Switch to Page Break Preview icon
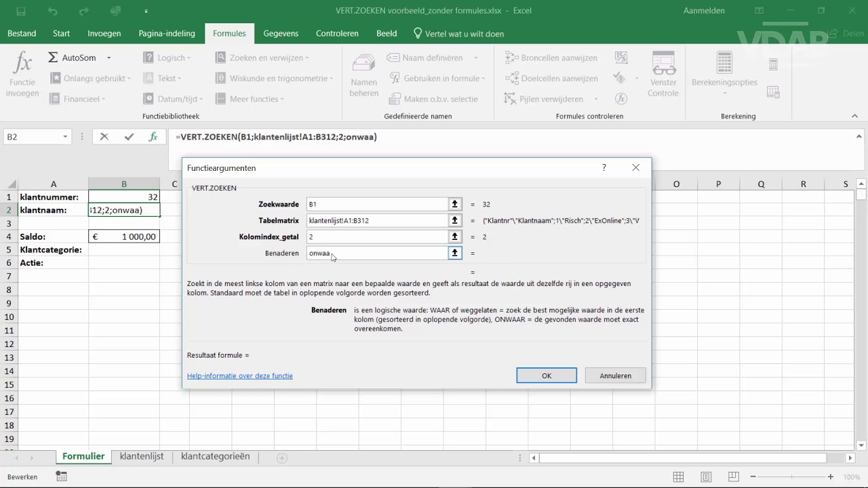The width and height of the screenshot is (868, 488). coord(734,477)
